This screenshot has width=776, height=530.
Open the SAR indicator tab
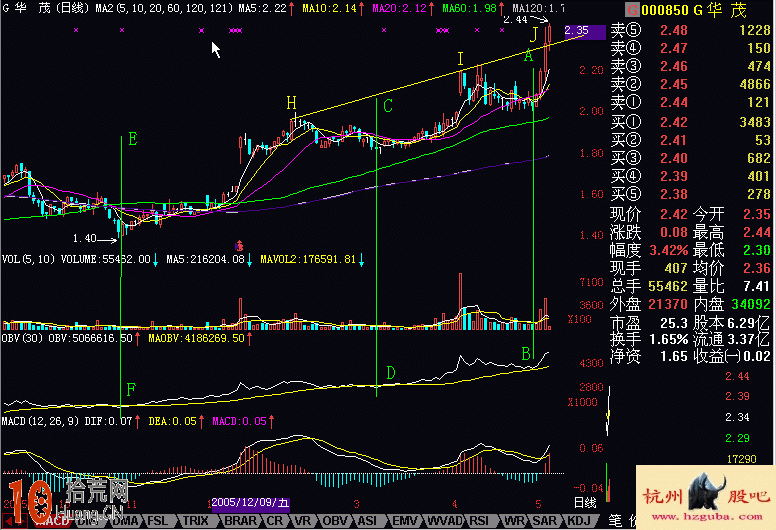(x=544, y=521)
